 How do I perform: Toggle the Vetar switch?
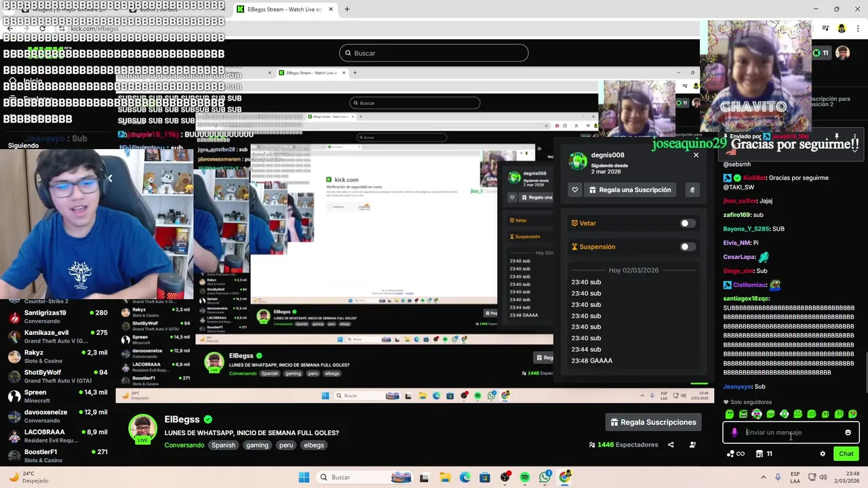point(688,223)
